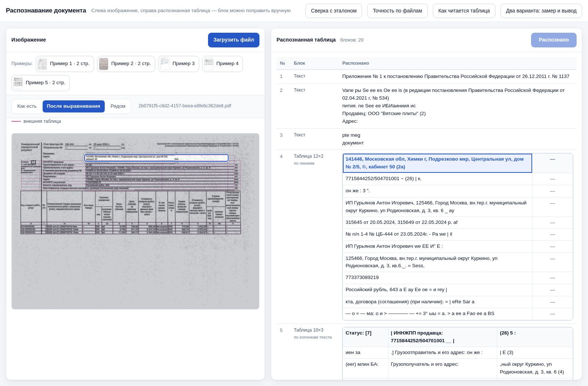Click the Распознано button
Screen dimensions: 588x386
[x=553, y=40]
